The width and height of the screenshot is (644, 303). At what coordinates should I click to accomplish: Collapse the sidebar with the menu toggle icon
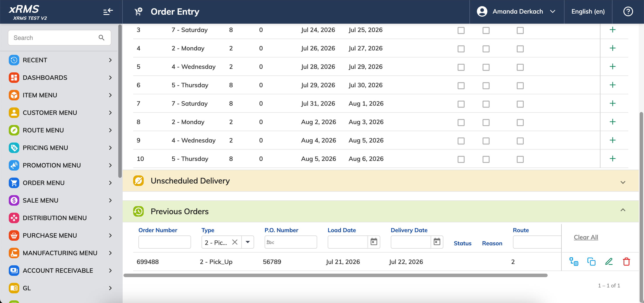click(x=108, y=11)
